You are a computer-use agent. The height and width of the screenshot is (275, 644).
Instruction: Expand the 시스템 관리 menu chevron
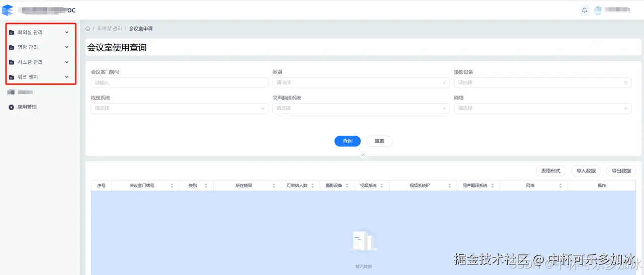(67, 62)
